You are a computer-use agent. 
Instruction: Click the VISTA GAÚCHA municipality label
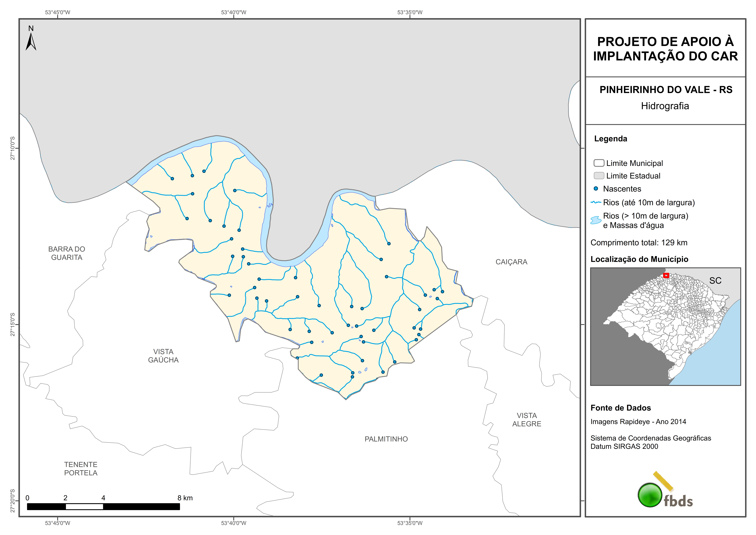[163, 356]
